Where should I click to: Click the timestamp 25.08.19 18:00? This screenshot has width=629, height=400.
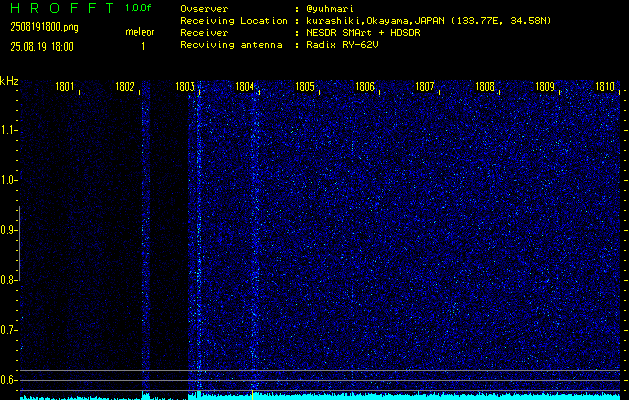coord(42,47)
